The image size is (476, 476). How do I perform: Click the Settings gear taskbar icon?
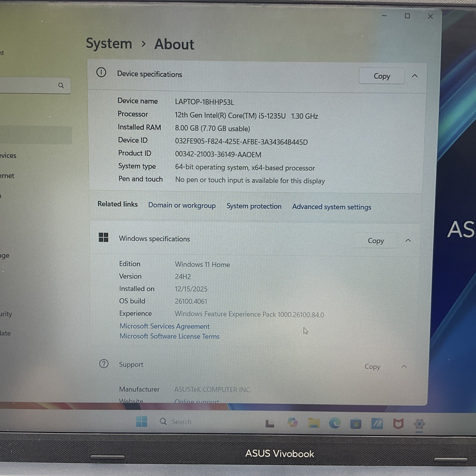click(419, 424)
